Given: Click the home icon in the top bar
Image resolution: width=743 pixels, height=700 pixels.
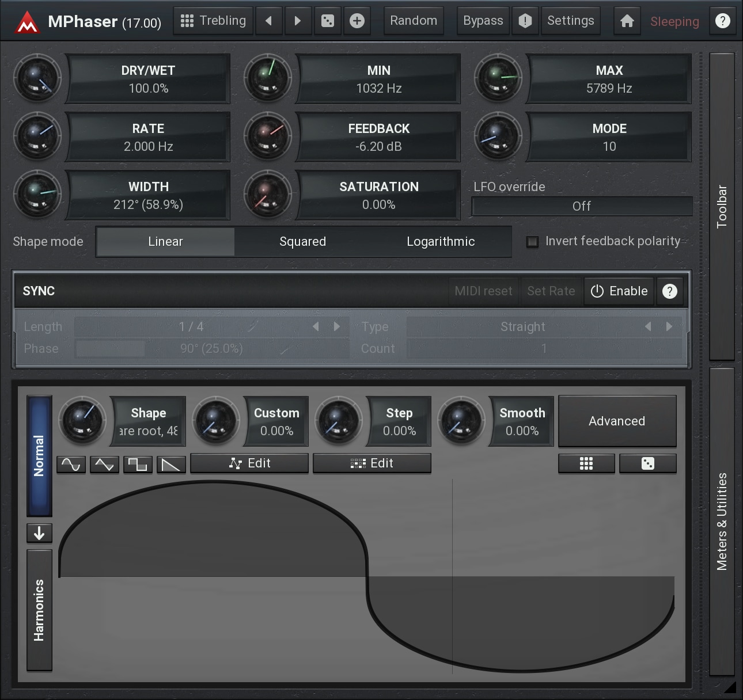Looking at the screenshot, I should point(627,21).
